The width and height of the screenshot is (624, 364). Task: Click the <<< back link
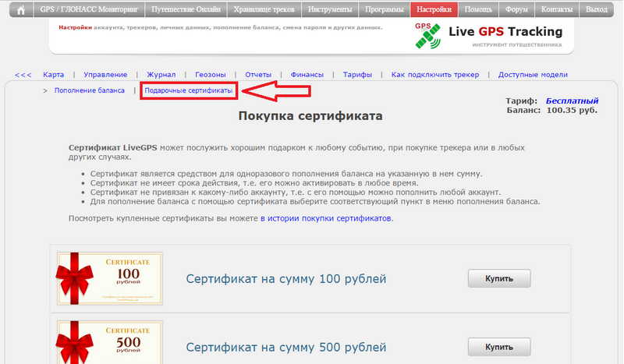tap(23, 75)
